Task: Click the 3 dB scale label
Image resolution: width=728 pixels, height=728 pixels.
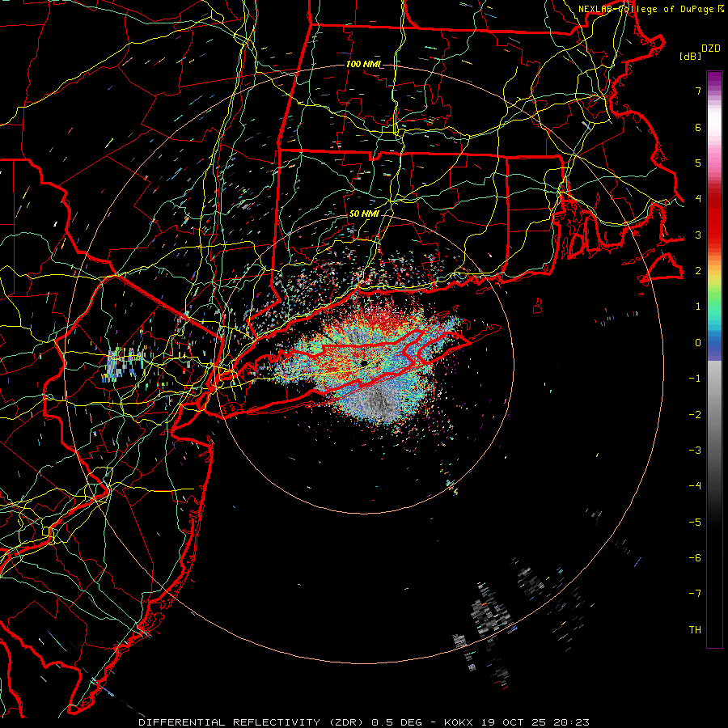Action: click(698, 235)
